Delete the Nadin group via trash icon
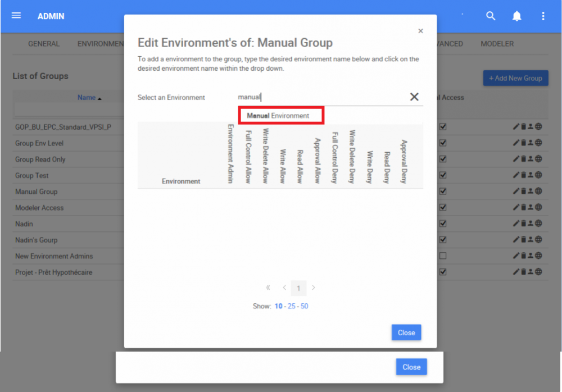 [524, 224]
